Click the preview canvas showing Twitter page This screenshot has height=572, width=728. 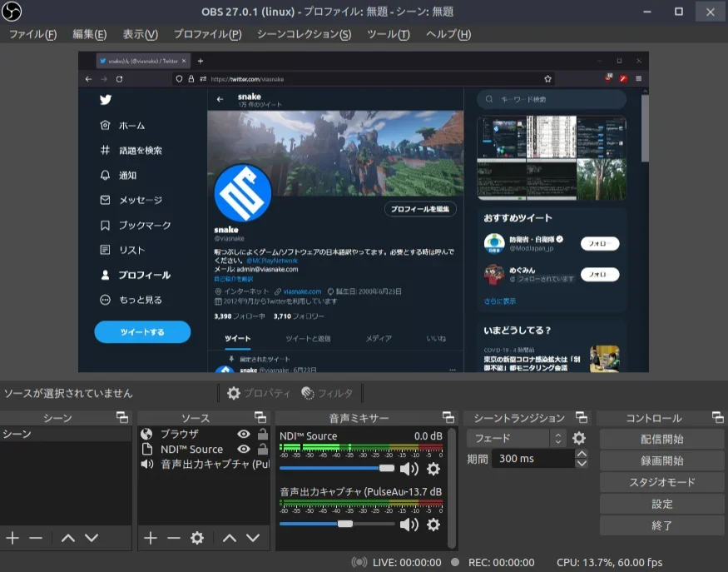coord(364,211)
